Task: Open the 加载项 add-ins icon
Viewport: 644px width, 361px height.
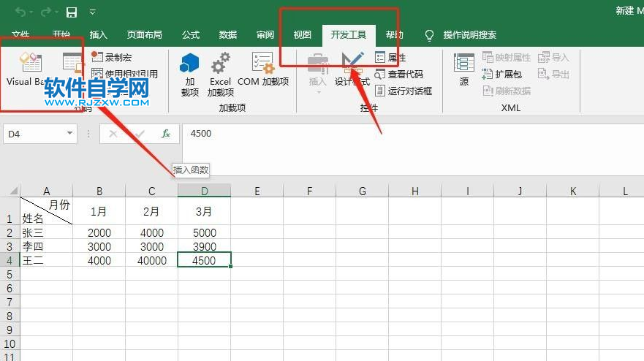Action: 190,74
